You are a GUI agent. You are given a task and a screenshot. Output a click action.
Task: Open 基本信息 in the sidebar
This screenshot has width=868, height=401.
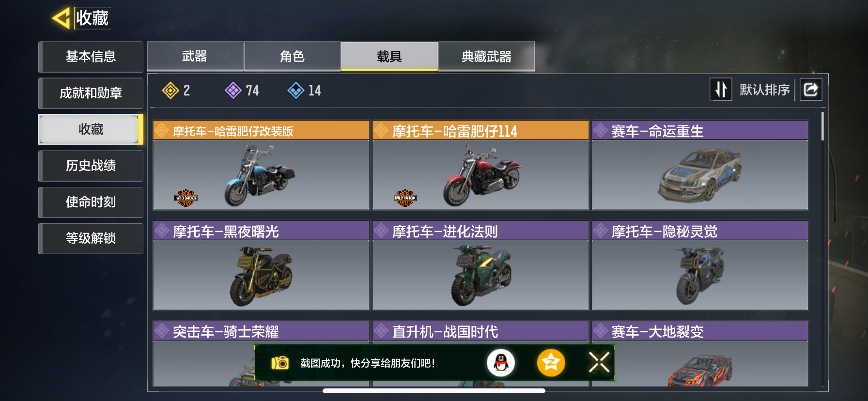pos(91,57)
